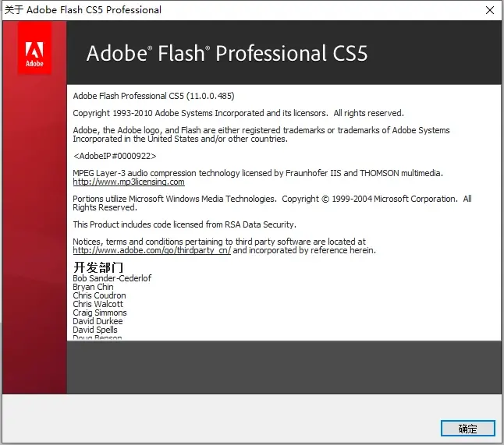Click the Adobe Flash Professional CS5 banner title
Screen dimensions: 504x445
click(x=226, y=53)
